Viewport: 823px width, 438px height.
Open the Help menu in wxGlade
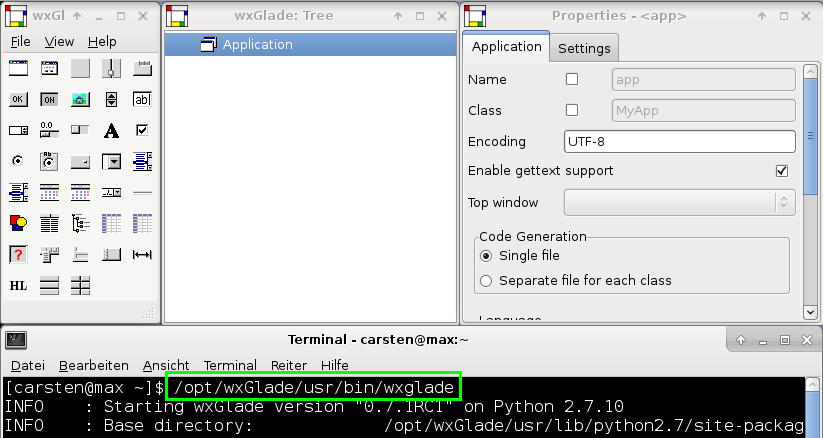click(102, 41)
